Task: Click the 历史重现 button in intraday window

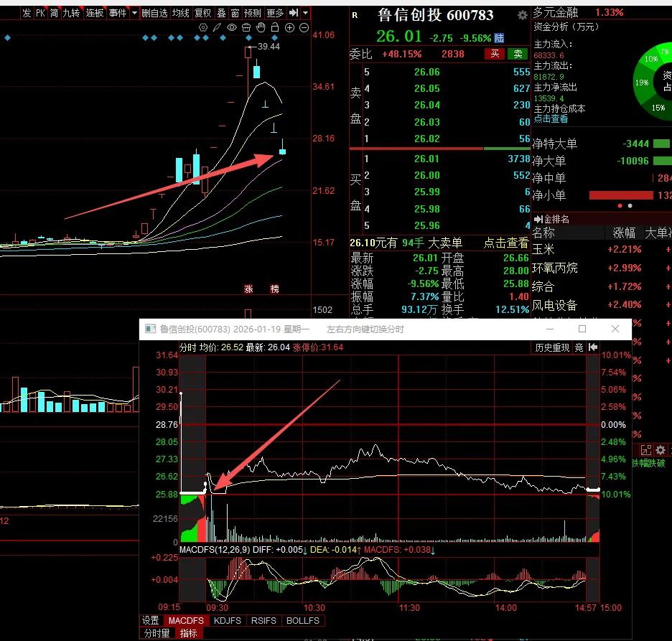Action: point(552,347)
